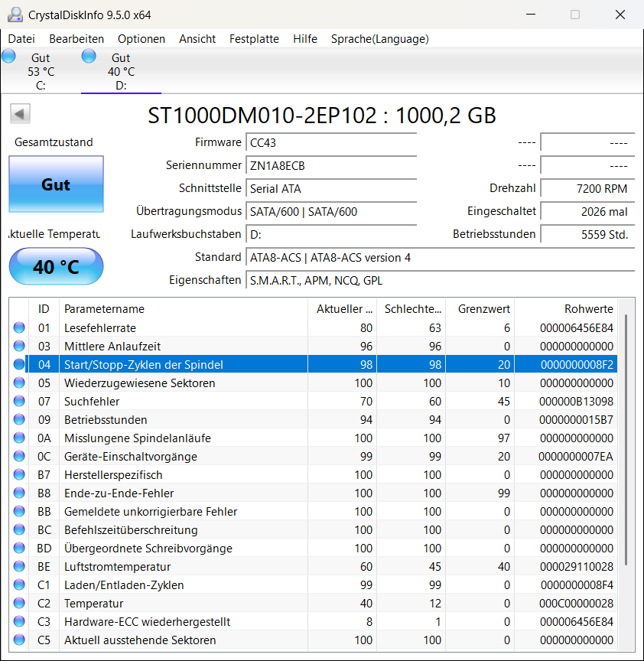
Task: Click the Parametername column header
Action: point(184,309)
